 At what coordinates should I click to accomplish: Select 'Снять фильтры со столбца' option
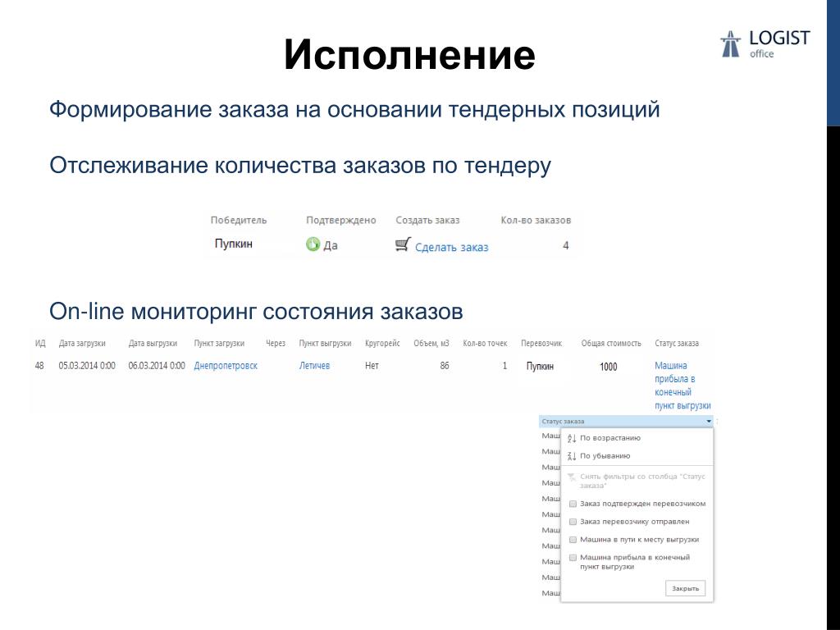pyautogui.click(x=642, y=481)
